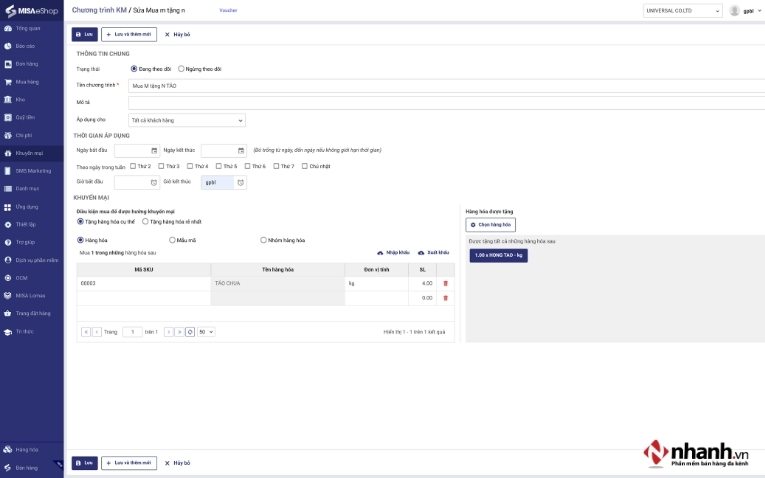Select the Ngừng theo dõi radio button
The height and width of the screenshot is (478, 765).
point(181,69)
